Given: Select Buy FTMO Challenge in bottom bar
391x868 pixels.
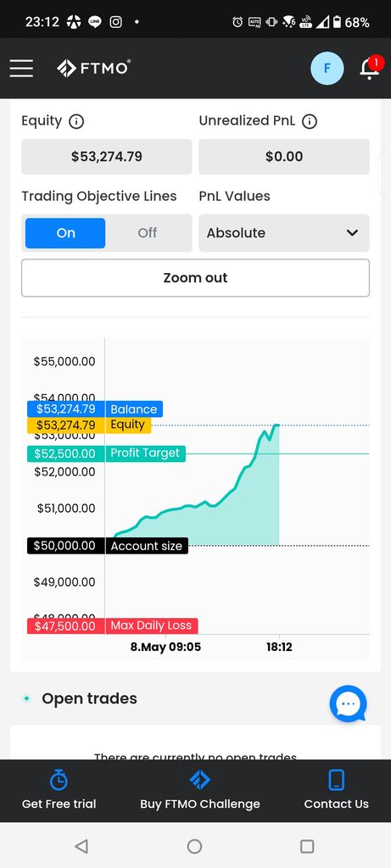Looking at the screenshot, I should coord(200,790).
